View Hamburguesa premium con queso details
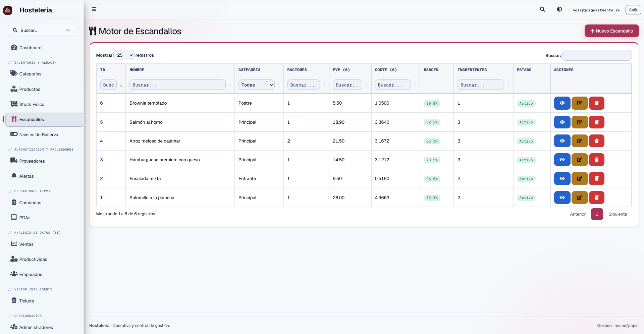Image resolution: width=644 pixels, height=334 pixels. point(562,160)
